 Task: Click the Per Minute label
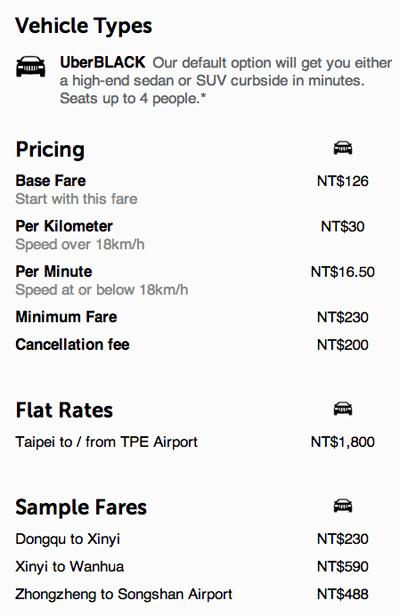tap(54, 271)
